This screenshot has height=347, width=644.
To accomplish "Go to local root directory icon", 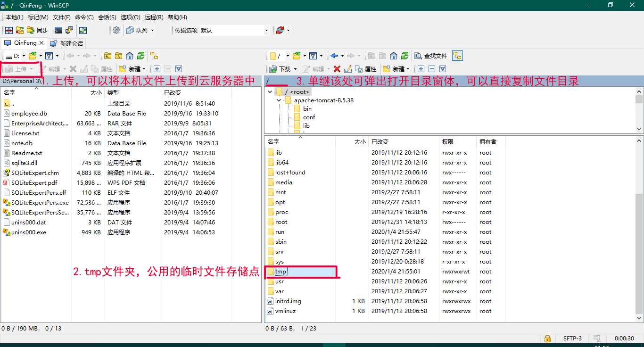I will point(118,56).
